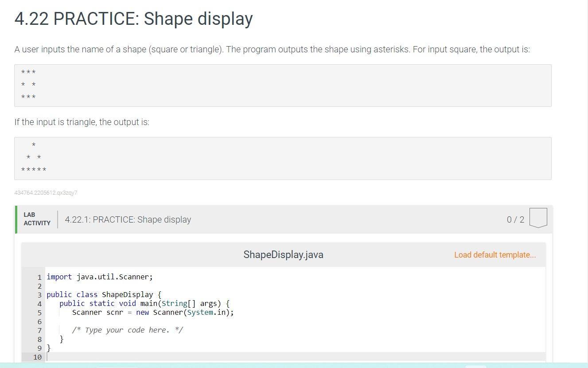This screenshot has height=368, width=588.
Task: Click empty code line 10
Action: pos(133,357)
